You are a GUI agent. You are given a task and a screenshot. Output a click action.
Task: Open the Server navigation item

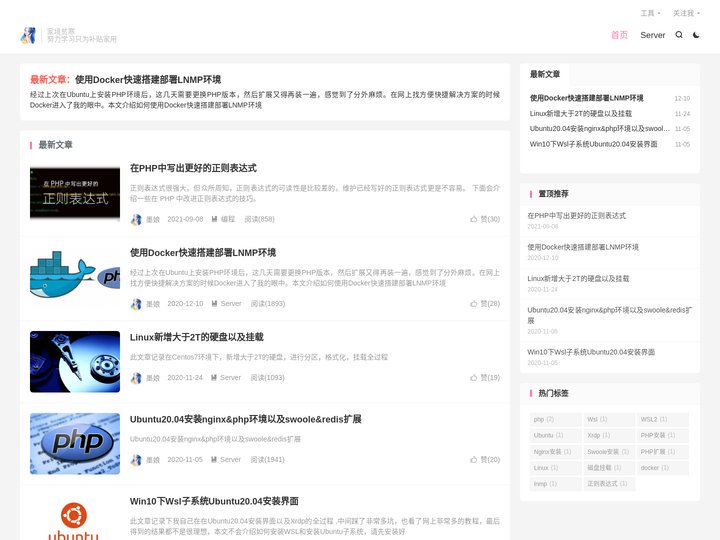[x=652, y=35]
